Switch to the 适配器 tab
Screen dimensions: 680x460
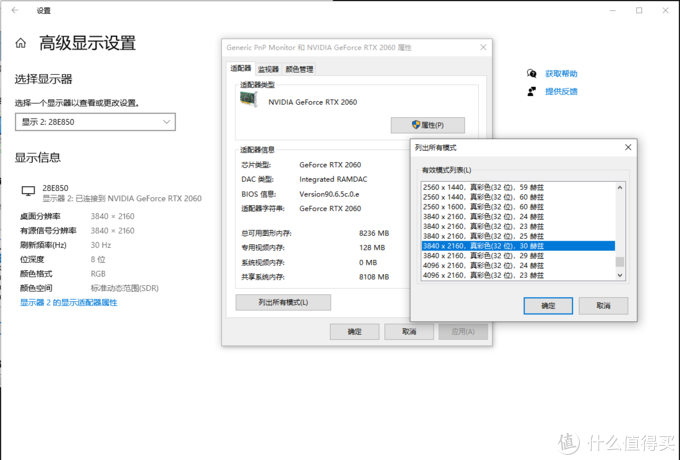point(241,69)
